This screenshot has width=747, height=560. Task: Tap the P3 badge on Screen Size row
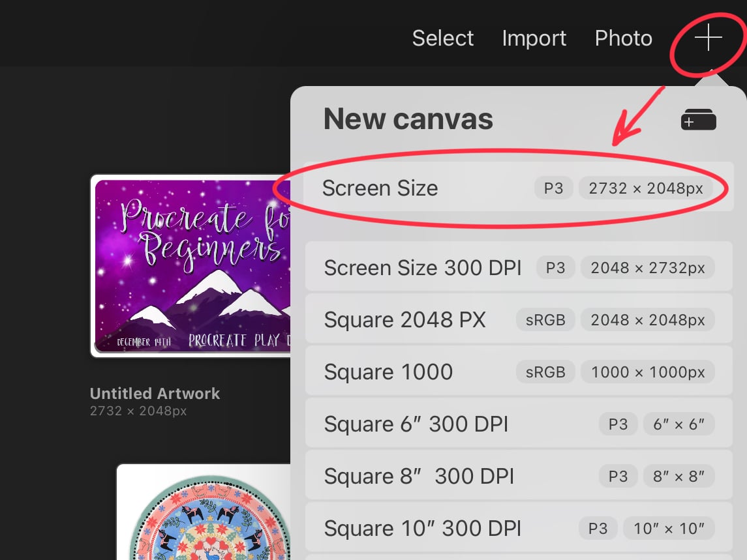553,188
